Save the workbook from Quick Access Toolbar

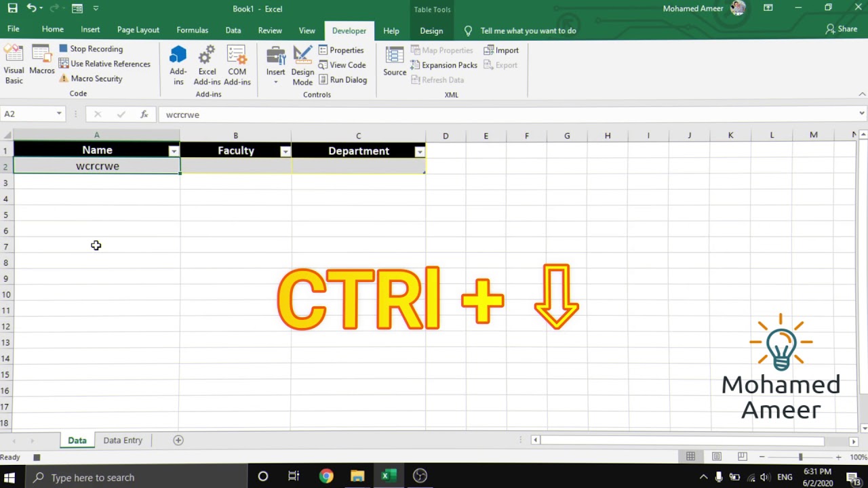pyautogui.click(x=12, y=8)
